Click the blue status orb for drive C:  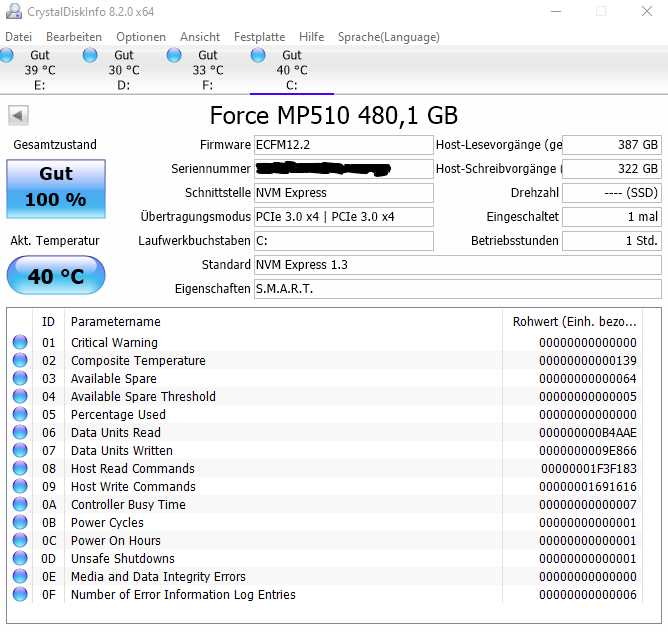[258, 55]
